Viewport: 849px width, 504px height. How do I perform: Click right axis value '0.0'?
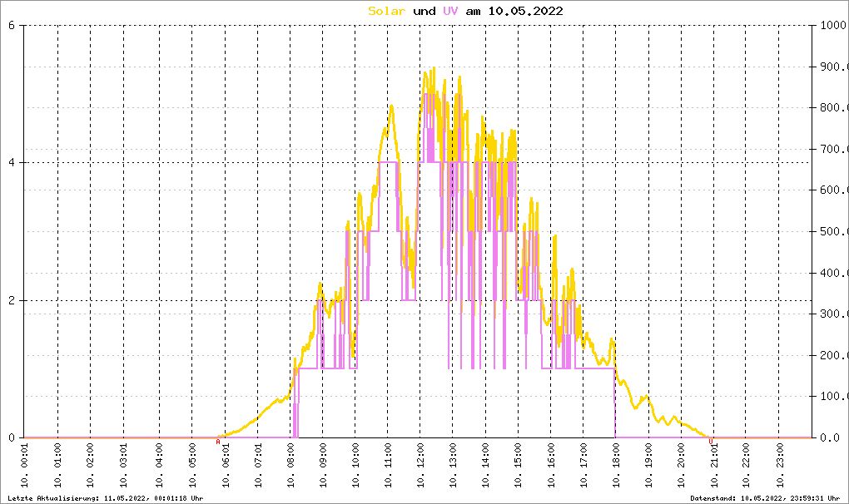(x=830, y=437)
